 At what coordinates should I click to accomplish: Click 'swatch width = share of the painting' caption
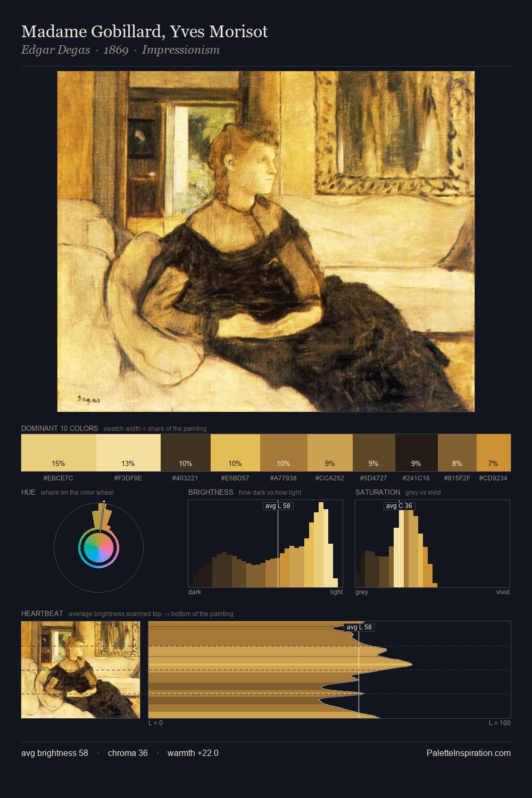pos(155,429)
